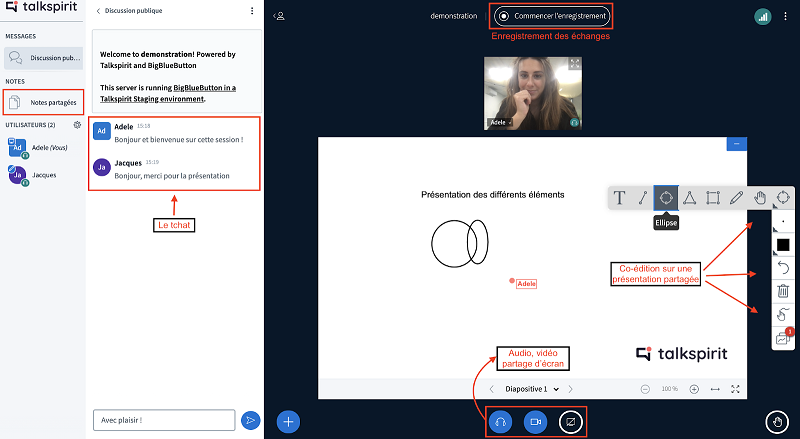Select user Jacques in list
800x439 pixels.
43,175
